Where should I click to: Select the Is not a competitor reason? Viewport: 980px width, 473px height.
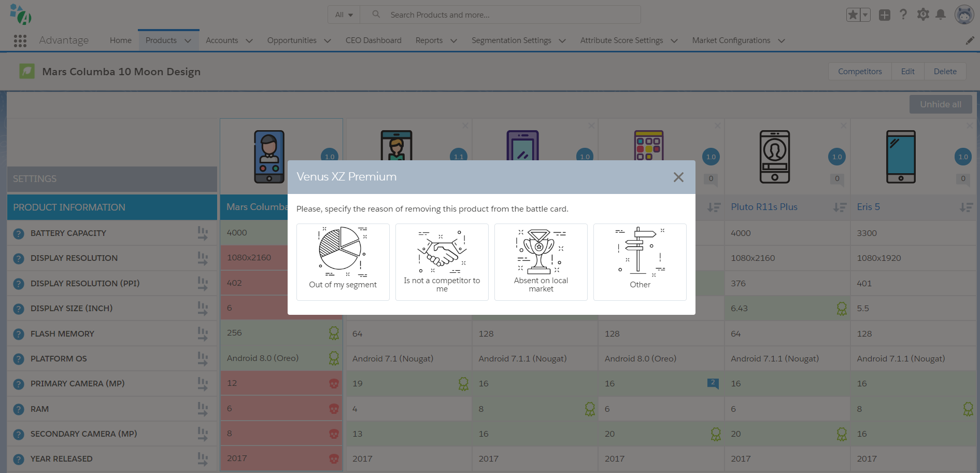442,262
